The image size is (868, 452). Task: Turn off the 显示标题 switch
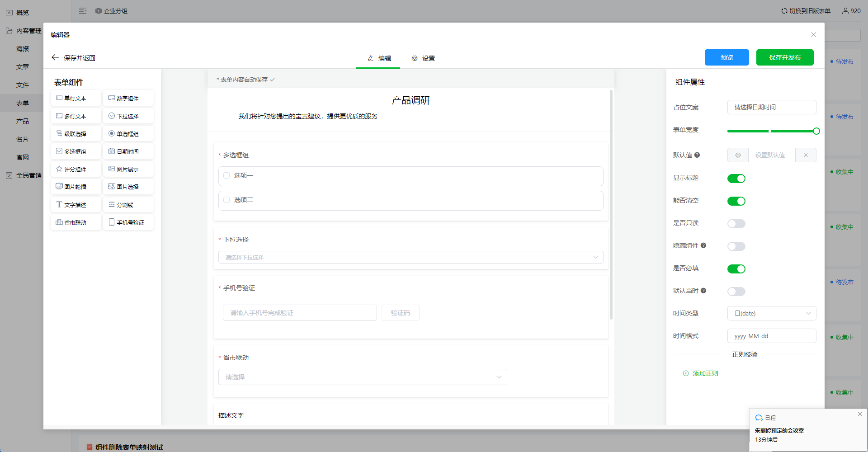coord(736,179)
